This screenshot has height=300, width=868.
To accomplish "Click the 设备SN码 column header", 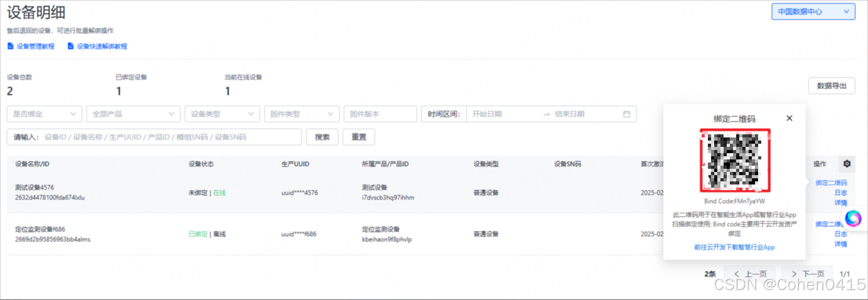I will pyautogui.click(x=567, y=164).
